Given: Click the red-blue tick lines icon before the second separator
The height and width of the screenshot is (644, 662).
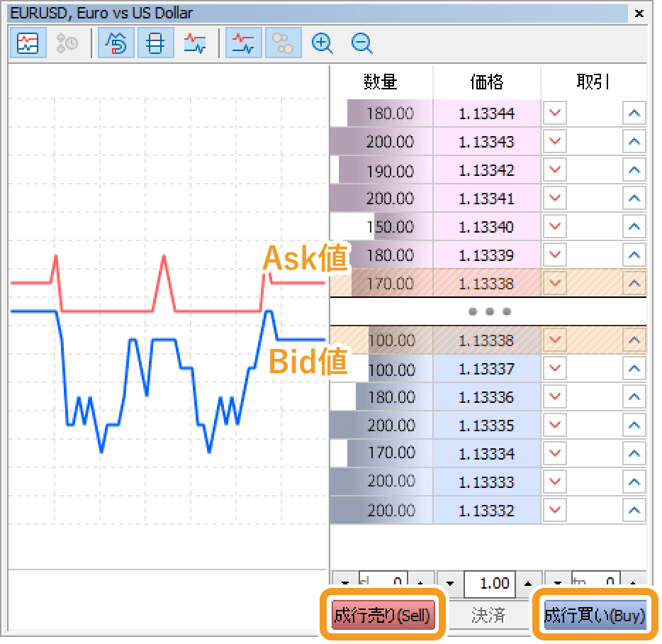Looking at the screenshot, I should coord(195,43).
